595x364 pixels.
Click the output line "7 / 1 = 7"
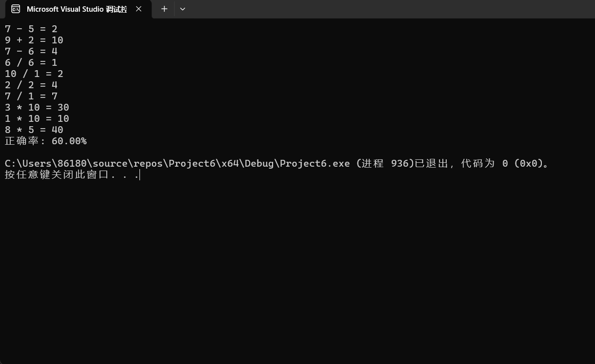(x=31, y=96)
